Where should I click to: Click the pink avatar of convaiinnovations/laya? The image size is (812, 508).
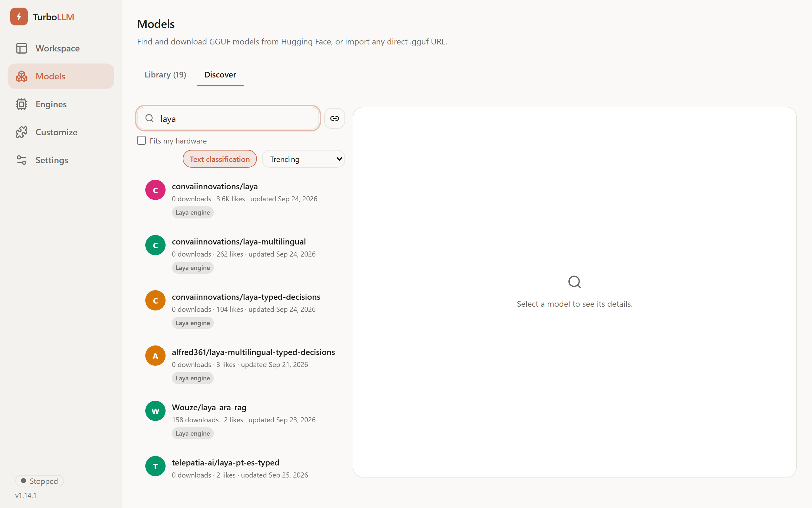tap(155, 190)
